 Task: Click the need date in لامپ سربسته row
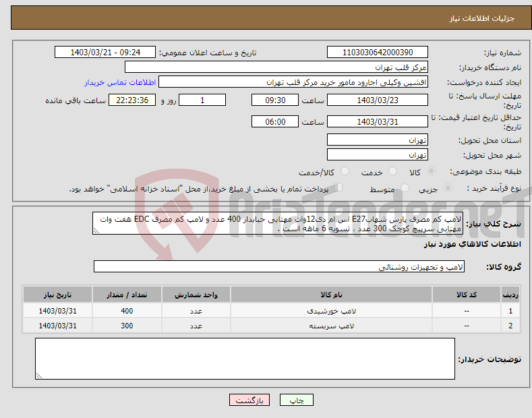(58, 326)
